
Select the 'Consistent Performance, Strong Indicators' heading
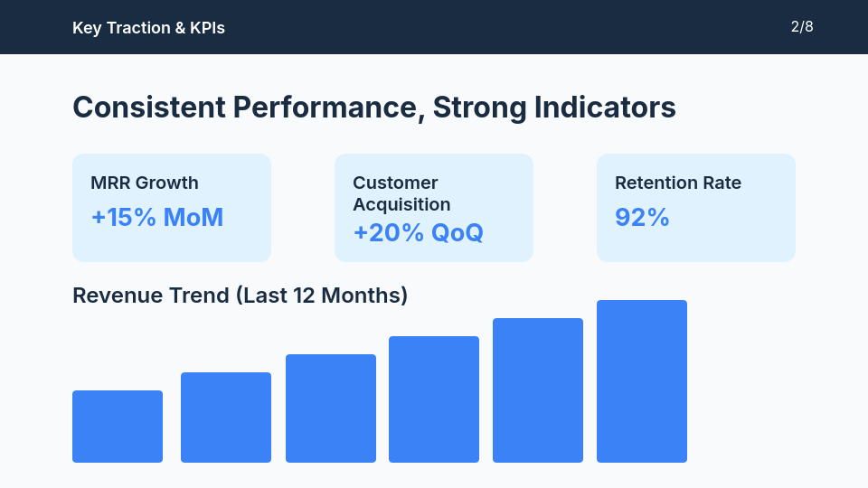pos(373,108)
